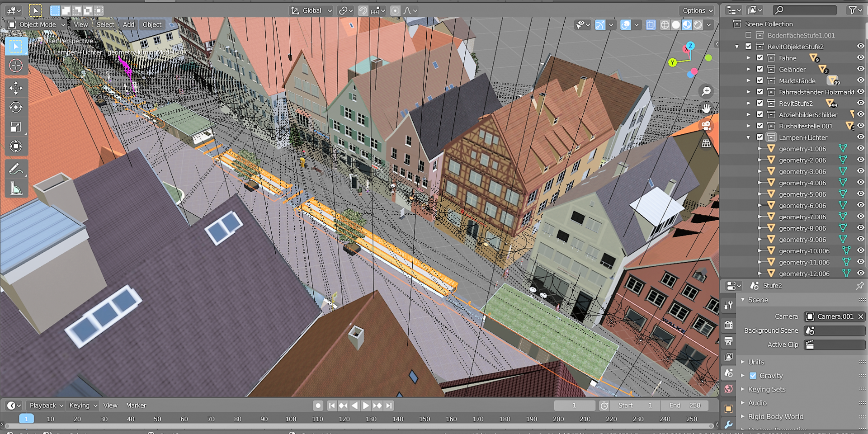Switch to solid shading mode

coord(676,25)
